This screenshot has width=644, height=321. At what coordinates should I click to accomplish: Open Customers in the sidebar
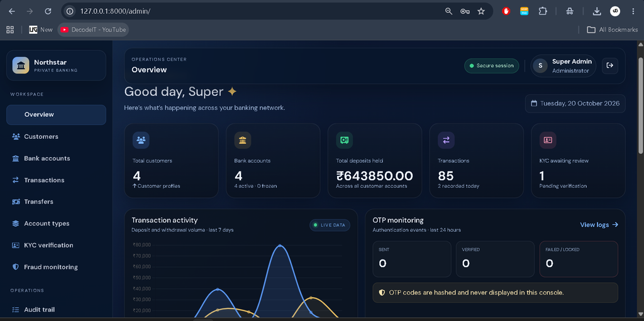56,136
